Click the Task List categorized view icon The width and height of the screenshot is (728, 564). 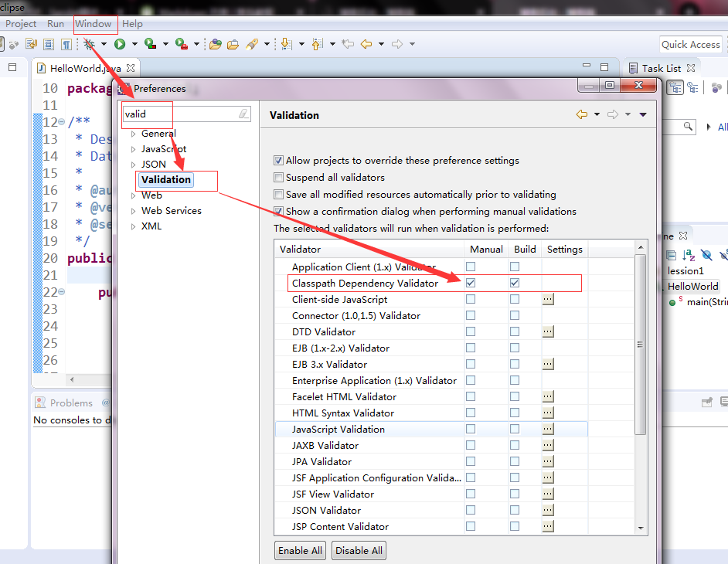click(675, 87)
